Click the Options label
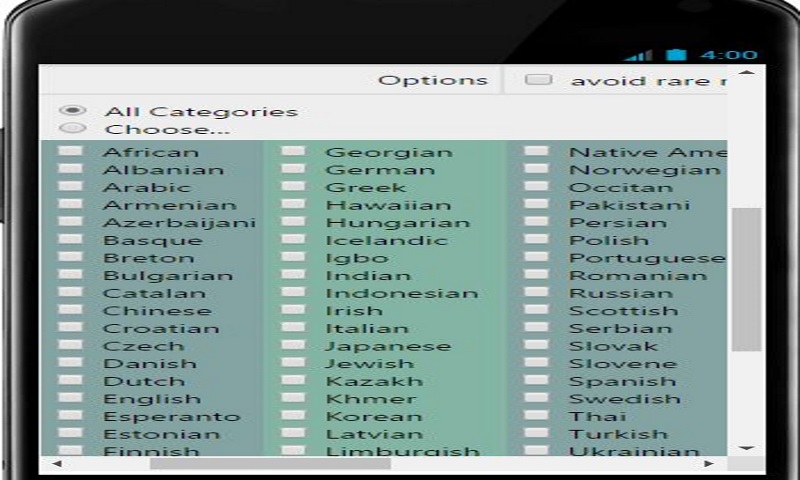Viewport: 800px width, 480px height. tap(432, 80)
